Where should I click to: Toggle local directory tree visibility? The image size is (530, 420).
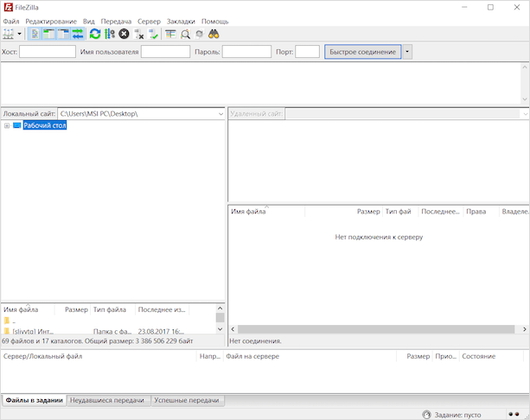(x=49, y=34)
